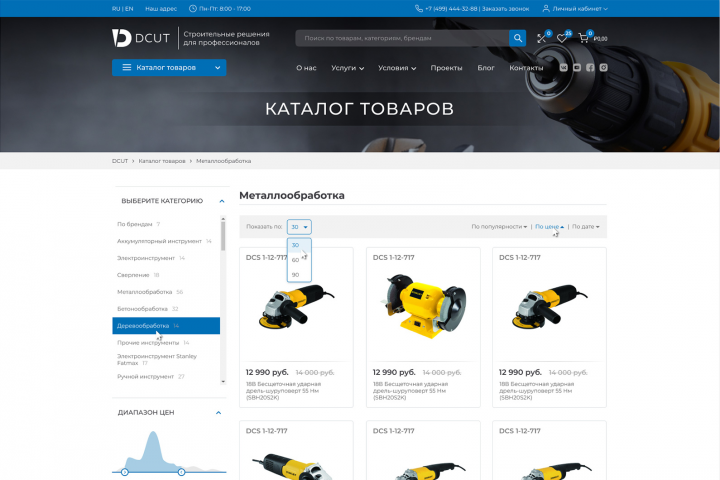The width and height of the screenshot is (720, 480).
Task: Expand the Каталог товаров button arrow
Action: coord(218,68)
